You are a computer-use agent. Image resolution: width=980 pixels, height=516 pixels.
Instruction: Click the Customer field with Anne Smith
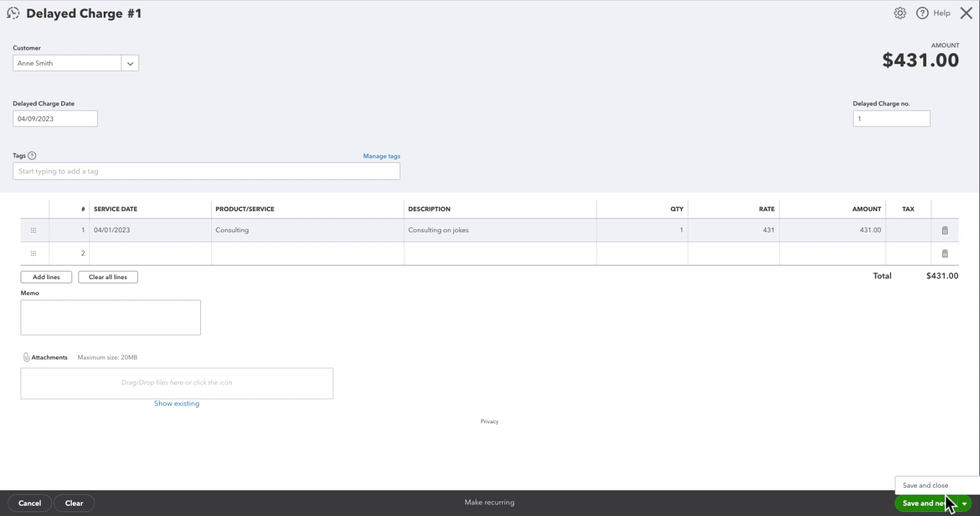[x=67, y=63]
